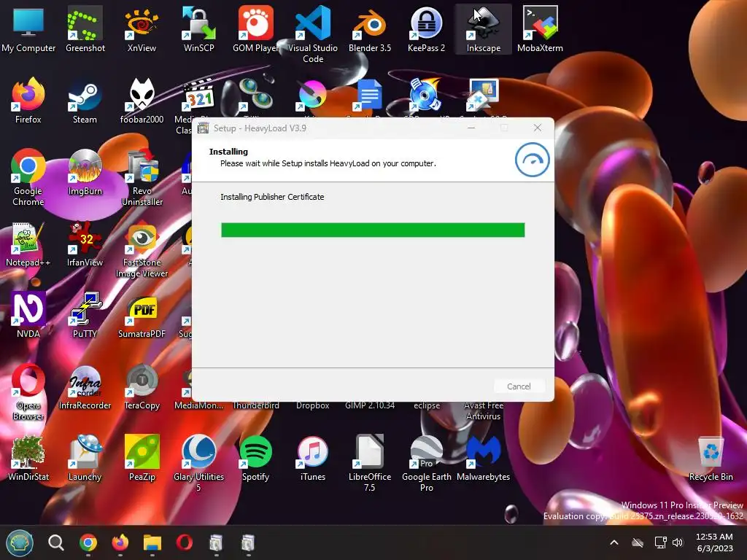Open the My Computer desktop icon
The image size is (747, 560).
click(28, 29)
